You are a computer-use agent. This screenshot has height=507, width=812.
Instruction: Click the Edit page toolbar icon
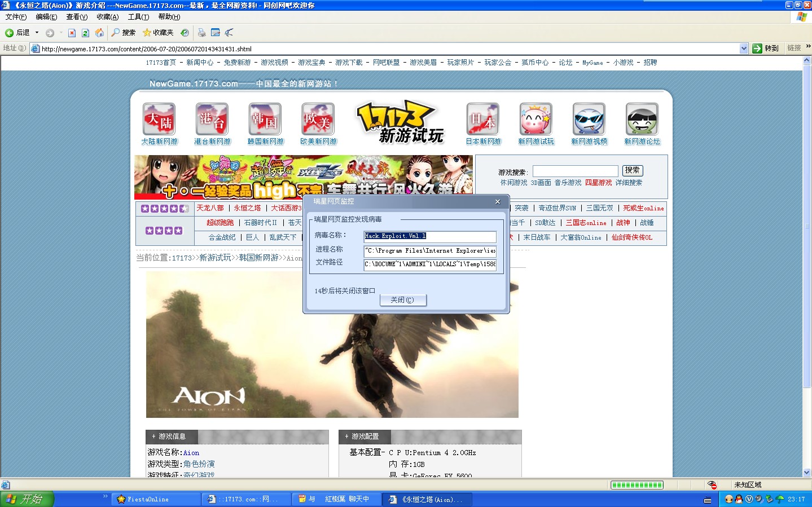coord(215,33)
